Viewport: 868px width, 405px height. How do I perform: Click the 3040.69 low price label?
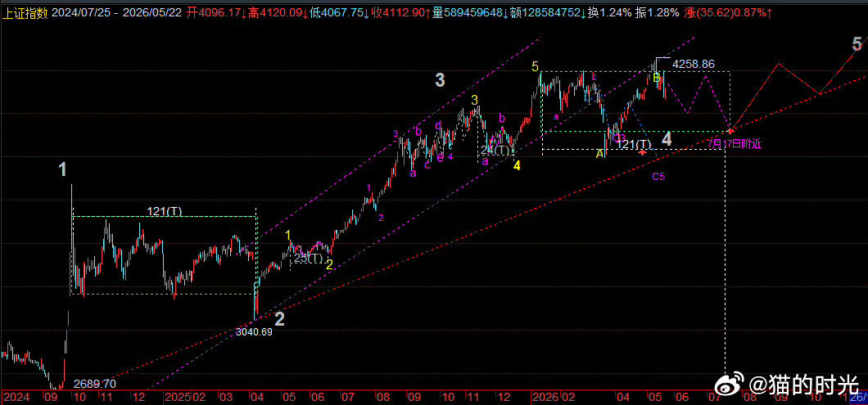[x=254, y=332]
